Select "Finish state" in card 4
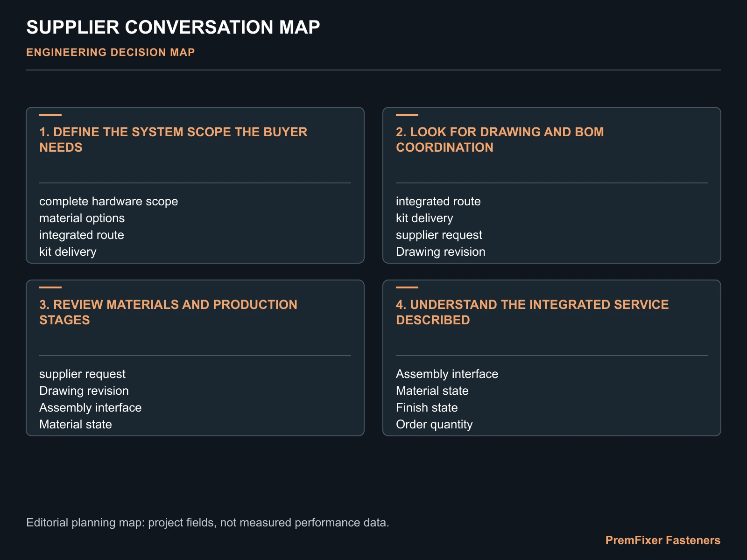This screenshot has height=560, width=747. tap(427, 408)
